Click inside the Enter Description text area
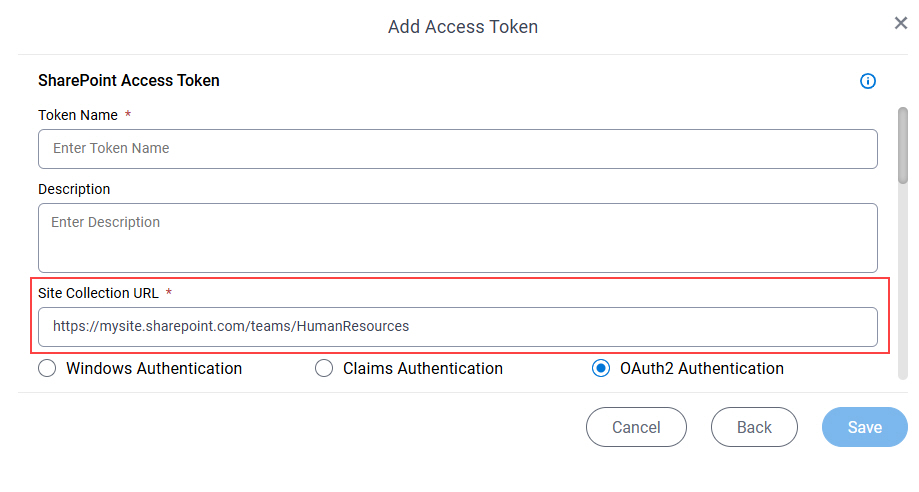919x492 pixels. pos(458,238)
